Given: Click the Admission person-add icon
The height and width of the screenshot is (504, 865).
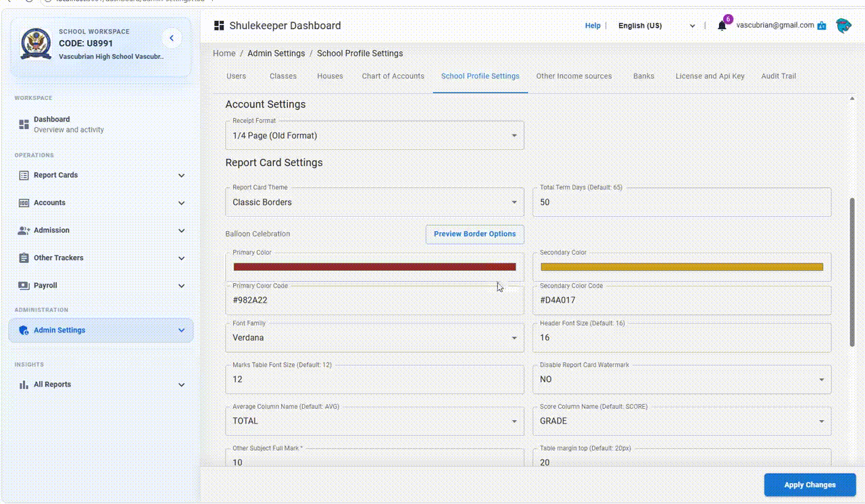Looking at the screenshot, I should [x=24, y=230].
